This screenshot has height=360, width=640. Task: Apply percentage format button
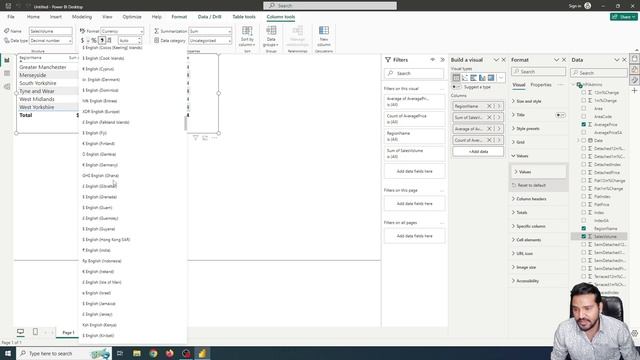(94, 40)
